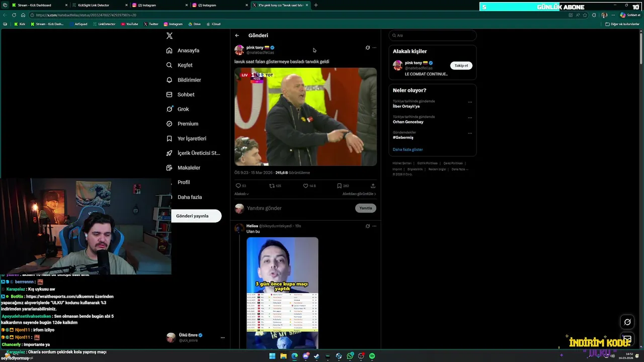Open Premium in sidebar menu
This screenshot has height=362, width=644.
pos(182,124)
